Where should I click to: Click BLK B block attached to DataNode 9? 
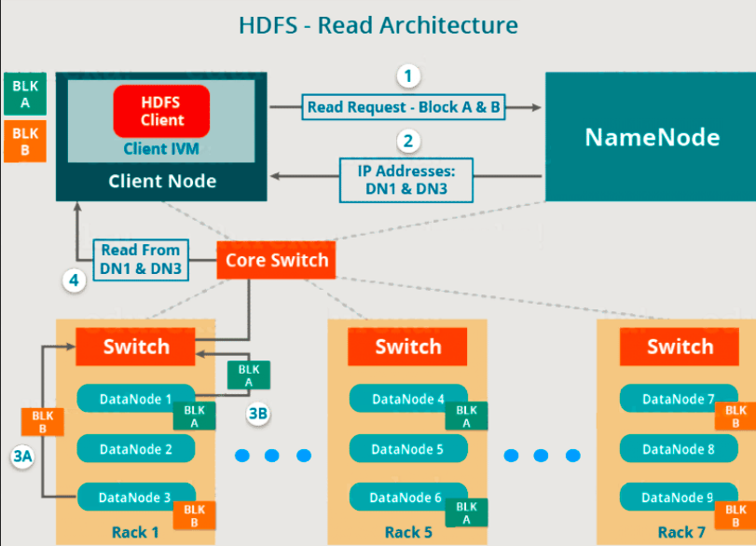point(735,515)
